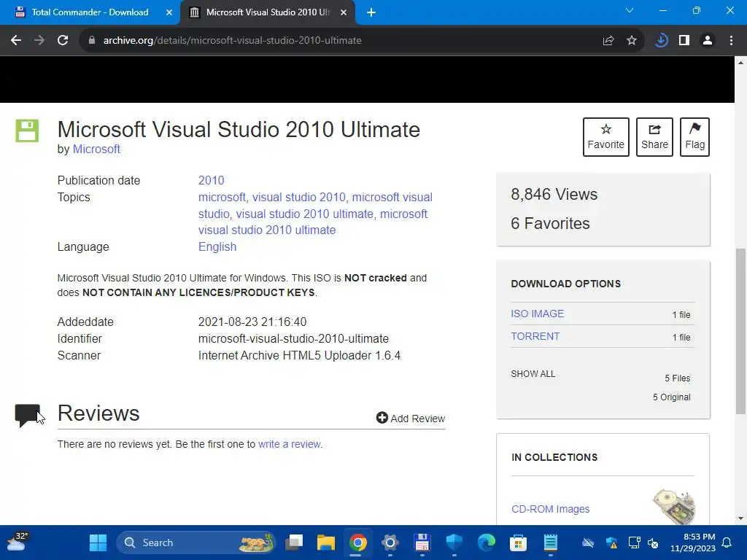Open Windows Security shield on taskbar
Image resolution: width=747 pixels, height=560 pixels.
[x=454, y=542]
